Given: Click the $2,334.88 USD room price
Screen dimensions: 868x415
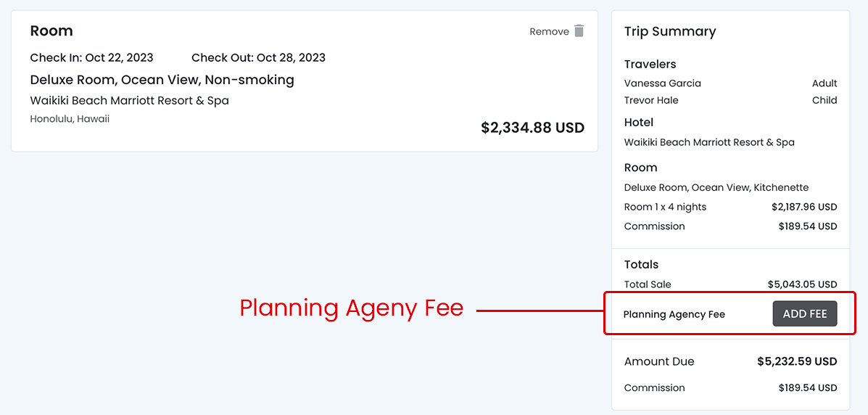Looking at the screenshot, I should tap(532, 128).
